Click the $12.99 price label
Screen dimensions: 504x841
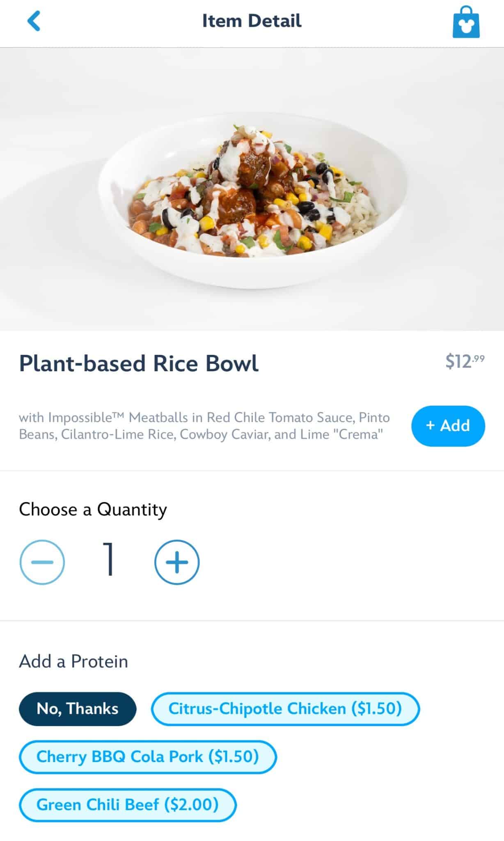[465, 361]
